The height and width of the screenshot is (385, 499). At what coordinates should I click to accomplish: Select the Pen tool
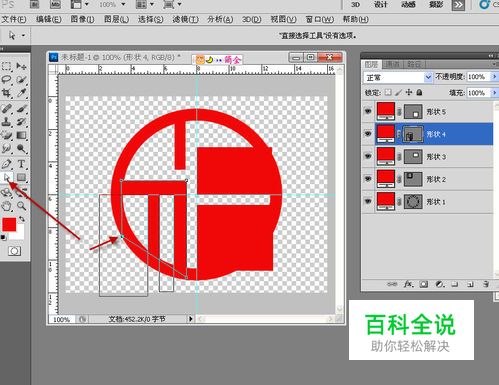7,164
